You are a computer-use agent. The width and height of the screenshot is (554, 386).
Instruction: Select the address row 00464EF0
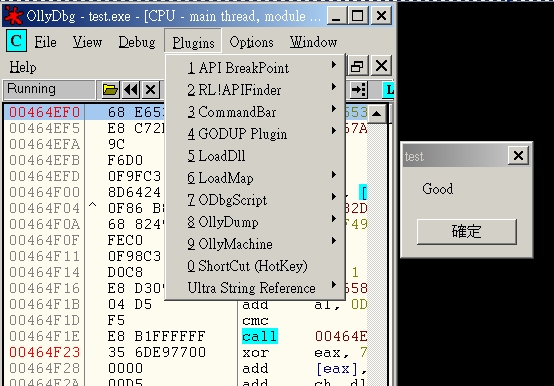point(45,112)
